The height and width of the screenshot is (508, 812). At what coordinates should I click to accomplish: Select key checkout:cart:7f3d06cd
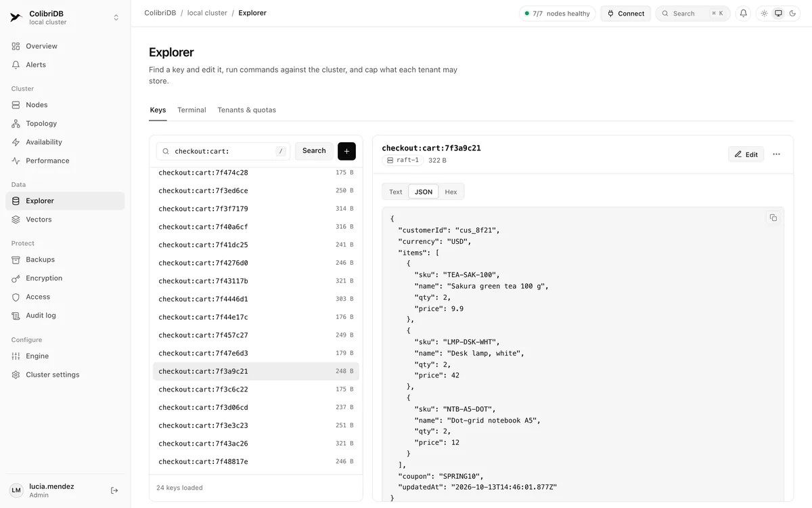(256, 408)
